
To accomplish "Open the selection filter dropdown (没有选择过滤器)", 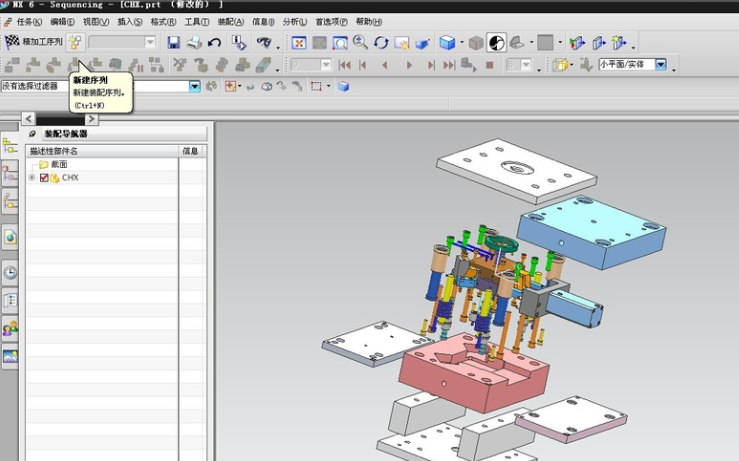I will pyautogui.click(x=195, y=87).
